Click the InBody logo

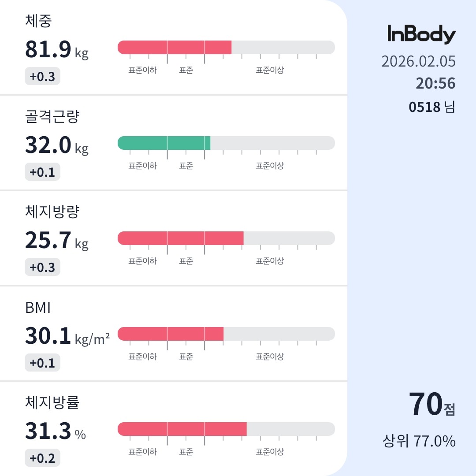click(x=421, y=34)
